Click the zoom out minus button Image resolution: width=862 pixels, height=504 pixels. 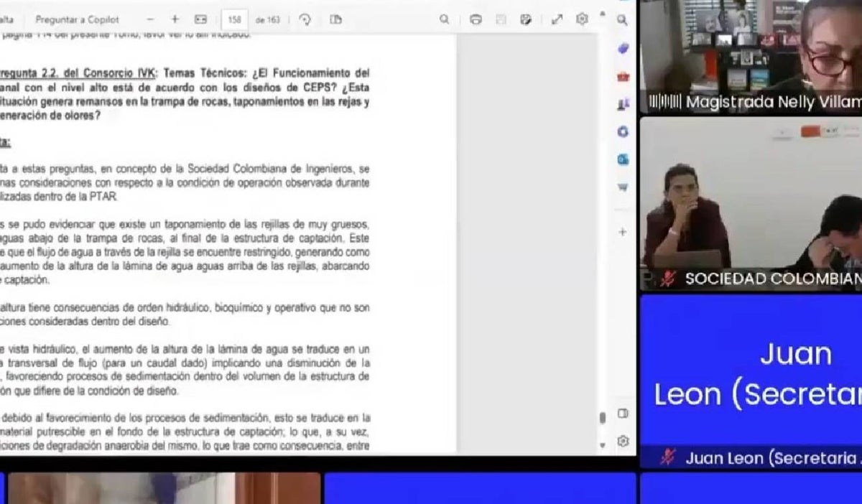(149, 19)
